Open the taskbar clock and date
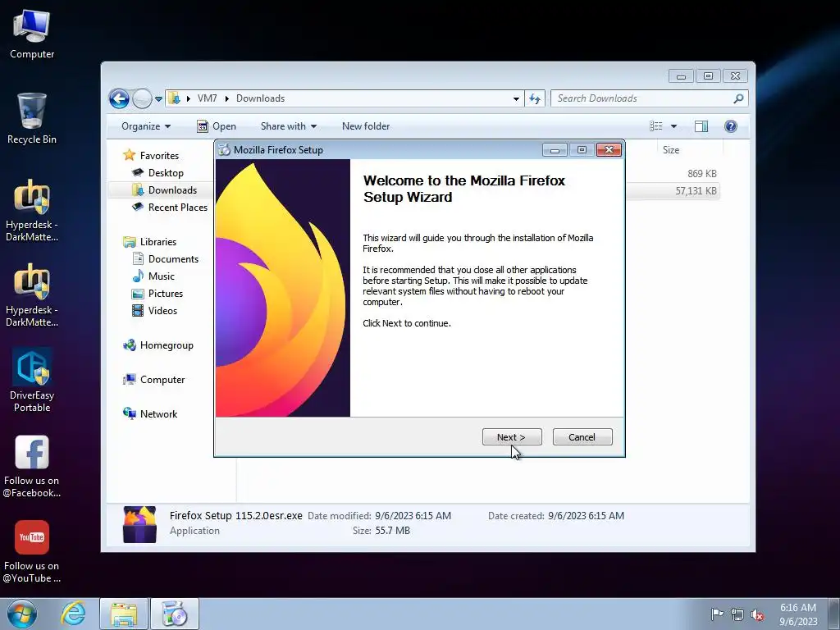This screenshot has height=630, width=840. pos(798,614)
